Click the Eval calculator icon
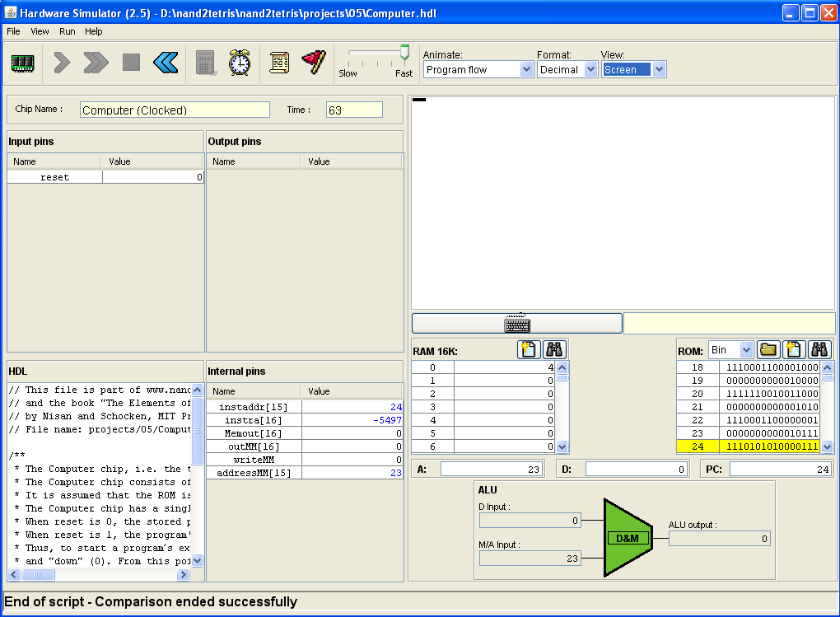Screen dimensions: 840x617 click(205, 63)
